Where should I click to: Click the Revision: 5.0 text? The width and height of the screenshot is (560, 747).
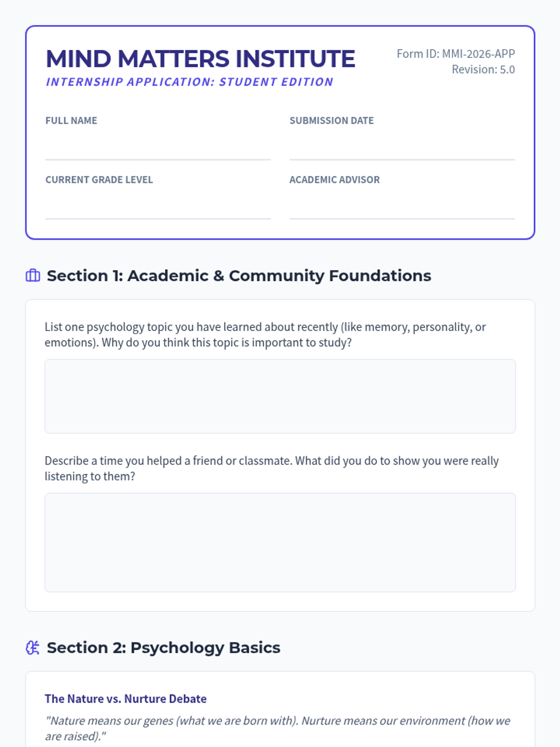point(483,70)
